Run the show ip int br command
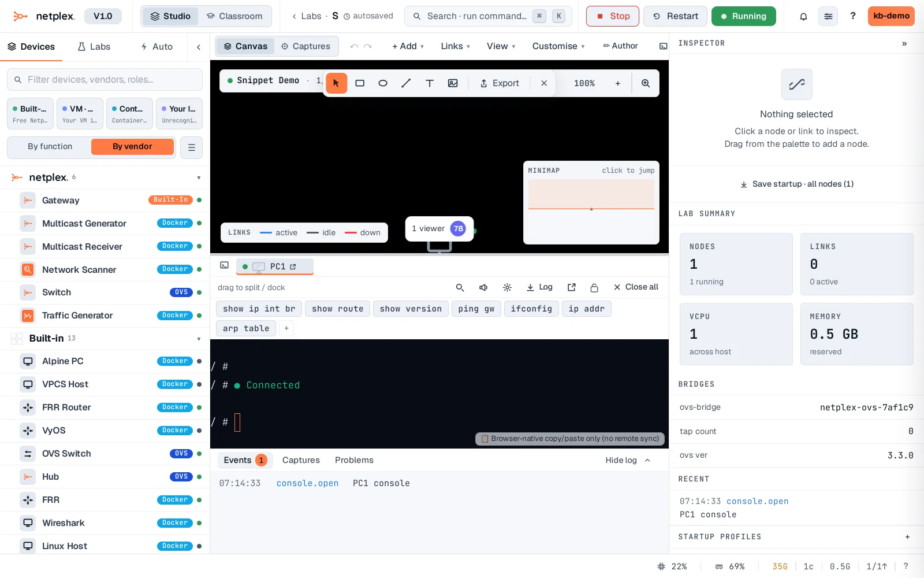This screenshot has height=578, width=924. tap(259, 309)
